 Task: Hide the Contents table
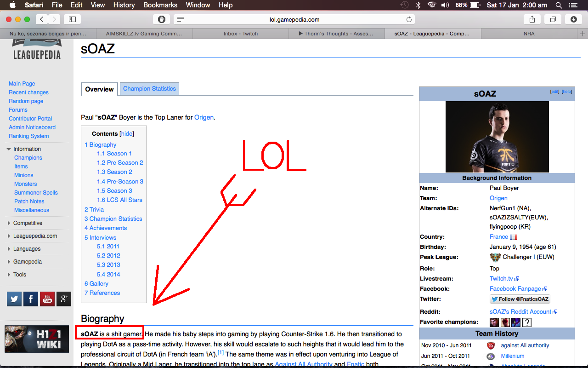tap(127, 134)
